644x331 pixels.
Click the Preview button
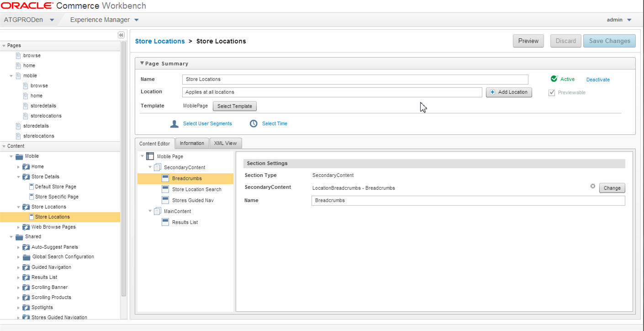pyautogui.click(x=528, y=41)
